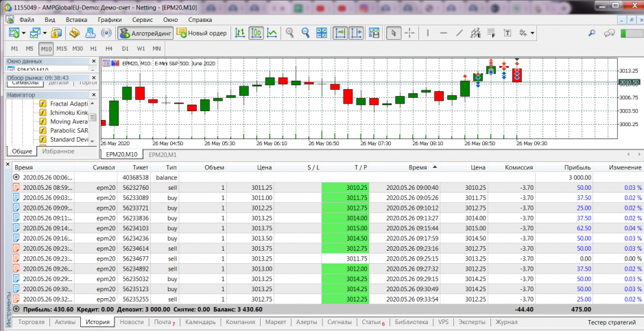Image resolution: width=644 pixels, height=331 pixels.
Task: Close the Навигатор panel
Action: click(94, 95)
